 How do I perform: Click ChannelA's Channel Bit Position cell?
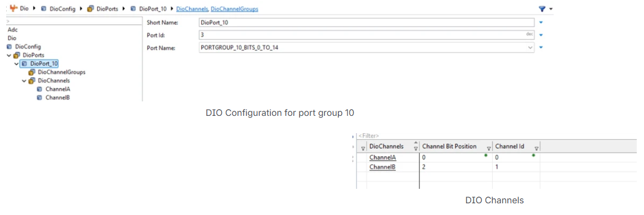click(456, 158)
